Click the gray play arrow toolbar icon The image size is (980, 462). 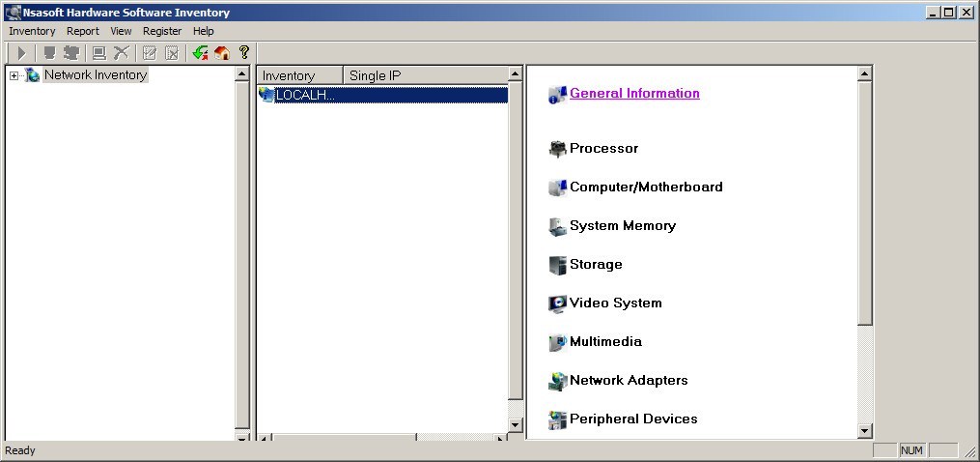click(22, 53)
